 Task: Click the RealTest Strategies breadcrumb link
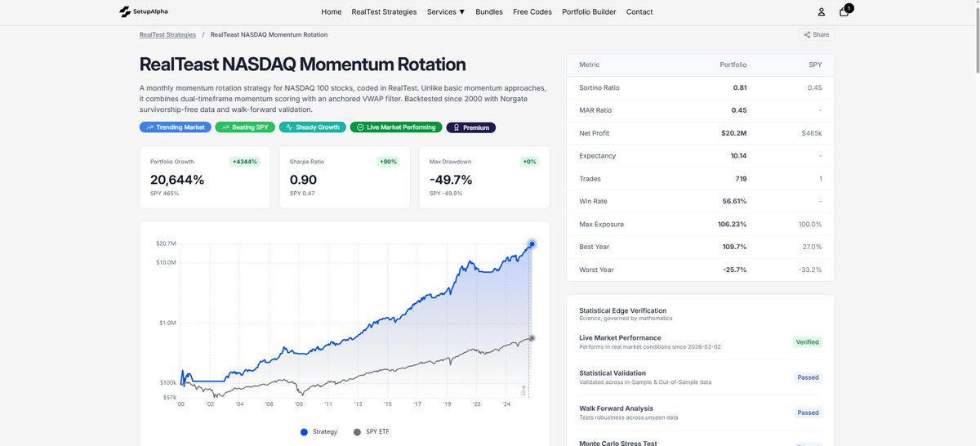(168, 35)
